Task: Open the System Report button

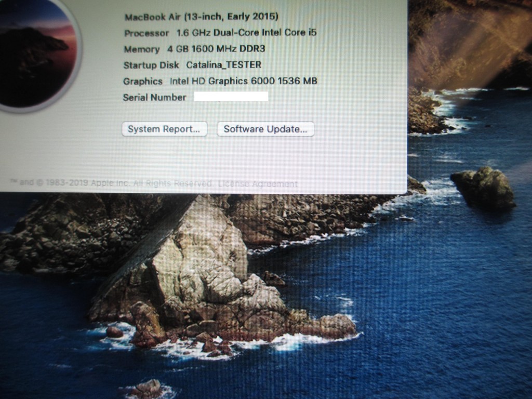Action: 164,129
